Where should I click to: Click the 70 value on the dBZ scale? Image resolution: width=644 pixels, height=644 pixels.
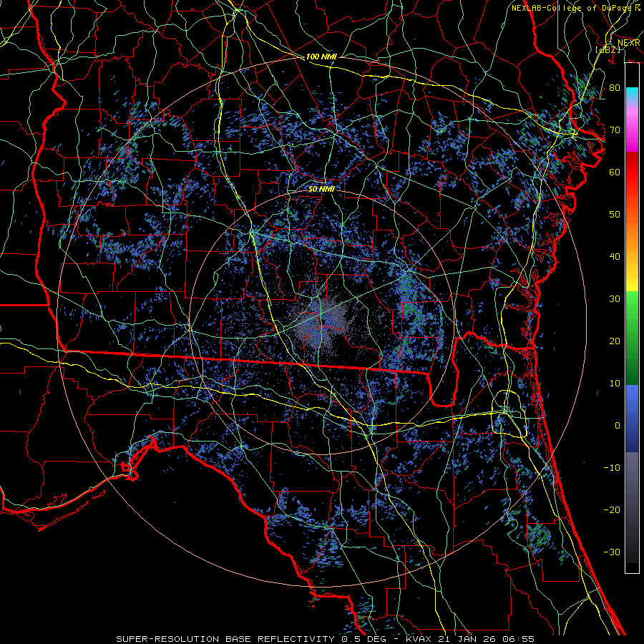click(x=615, y=130)
